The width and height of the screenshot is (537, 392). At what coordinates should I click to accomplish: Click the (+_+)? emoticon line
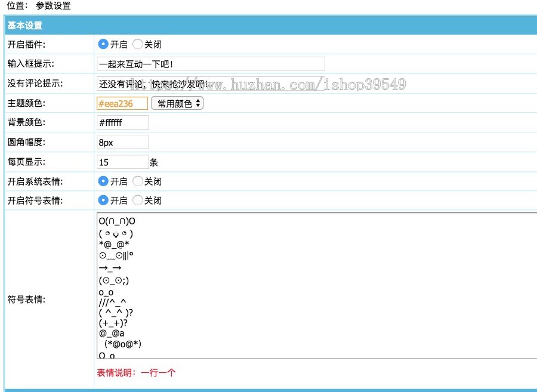pos(113,323)
